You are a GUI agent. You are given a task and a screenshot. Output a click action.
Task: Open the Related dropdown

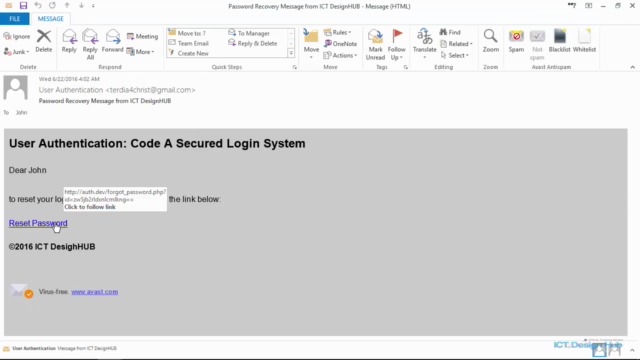click(x=456, y=44)
